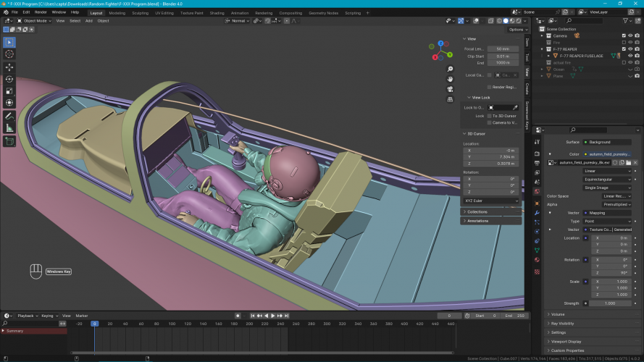Open the Sculpting workspace tab
The image size is (644, 362).
click(141, 12)
